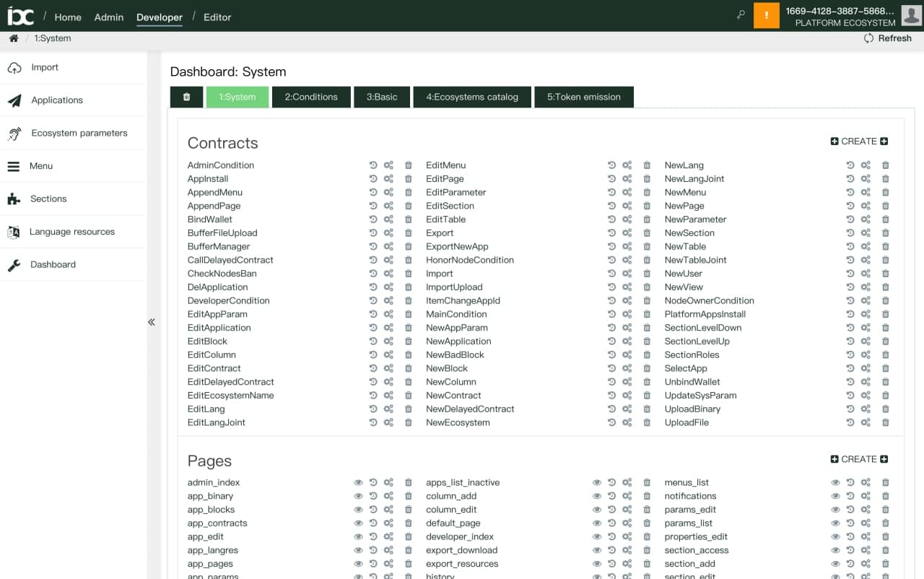Click the home icon in breadcrumb

[14, 38]
